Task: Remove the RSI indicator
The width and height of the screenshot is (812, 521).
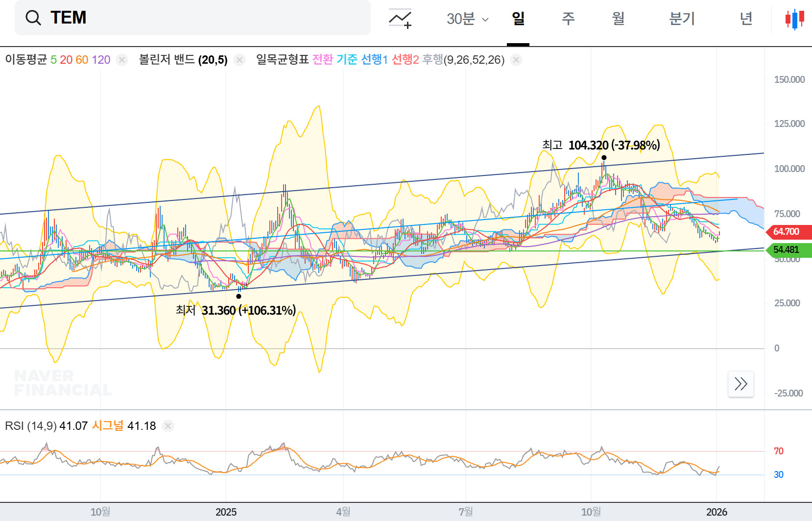Action: 167,426
